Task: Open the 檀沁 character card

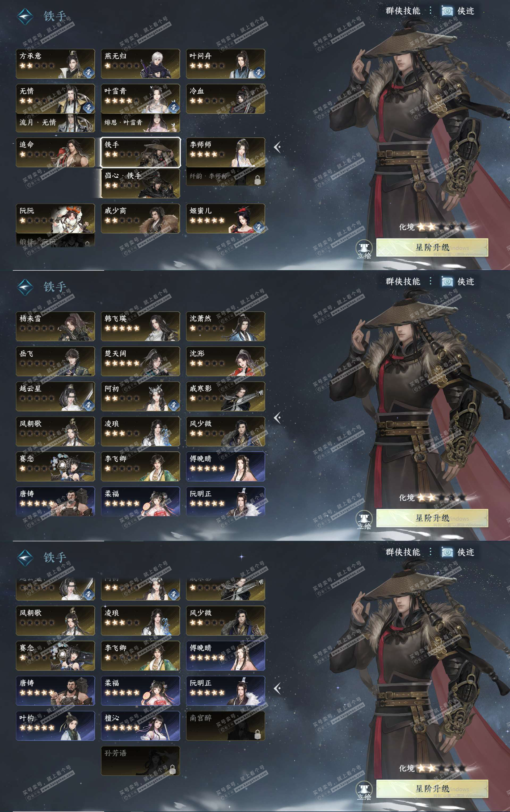Action: pos(141,726)
